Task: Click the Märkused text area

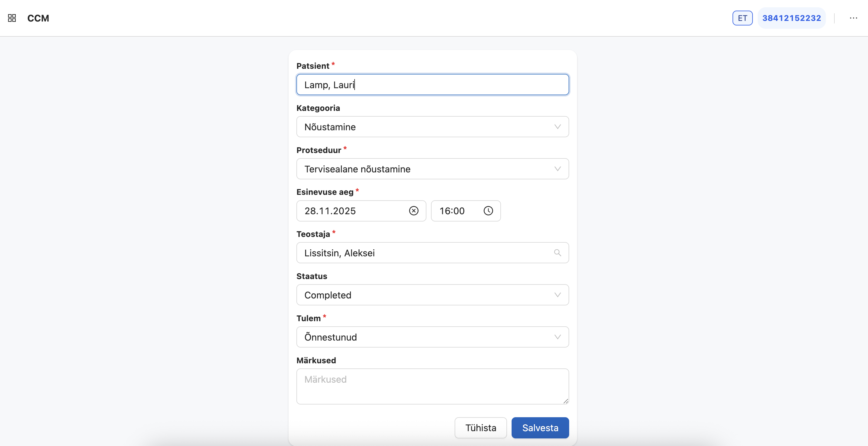Action: [432, 386]
